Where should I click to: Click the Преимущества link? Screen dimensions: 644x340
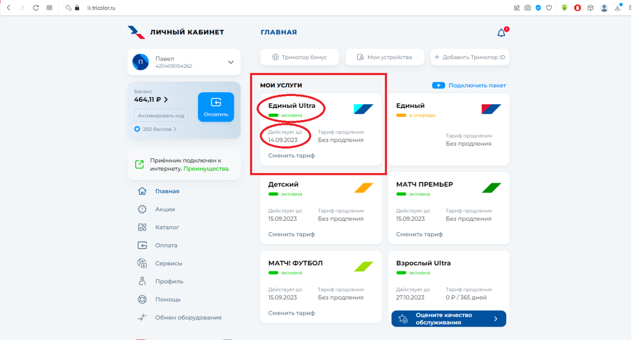pyautogui.click(x=207, y=168)
